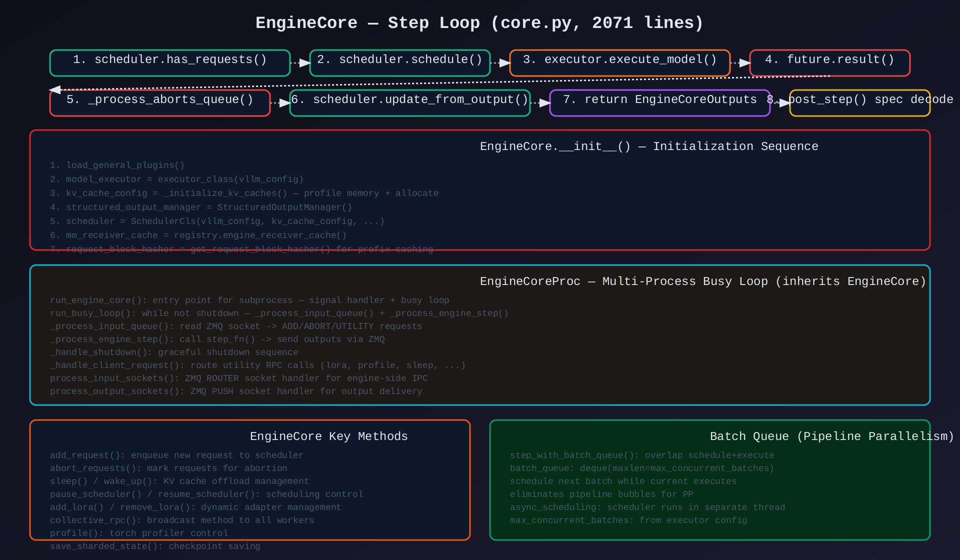The height and width of the screenshot is (560, 960).
Task: Click the return EngineCoreOutputs box
Action: coord(660,103)
